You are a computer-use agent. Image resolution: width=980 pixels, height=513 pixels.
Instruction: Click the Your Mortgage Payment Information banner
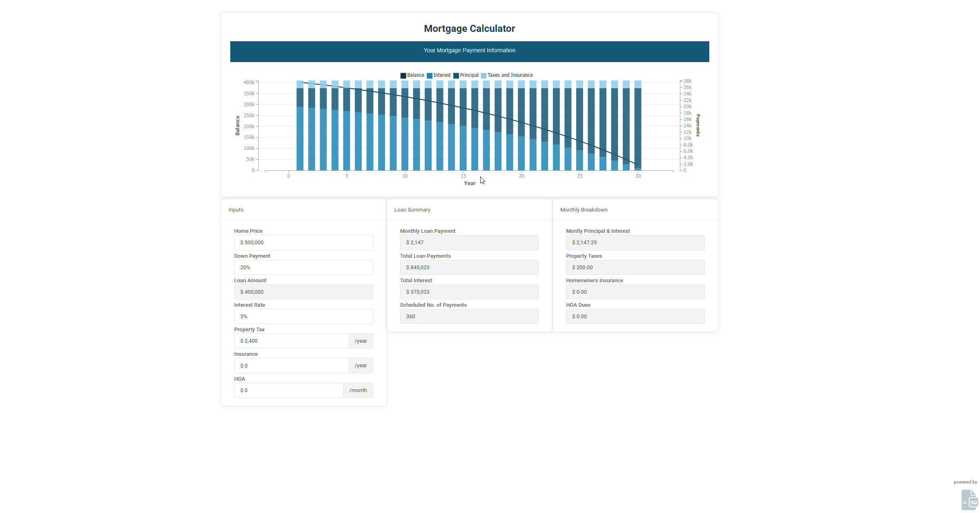[x=470, y=51]
